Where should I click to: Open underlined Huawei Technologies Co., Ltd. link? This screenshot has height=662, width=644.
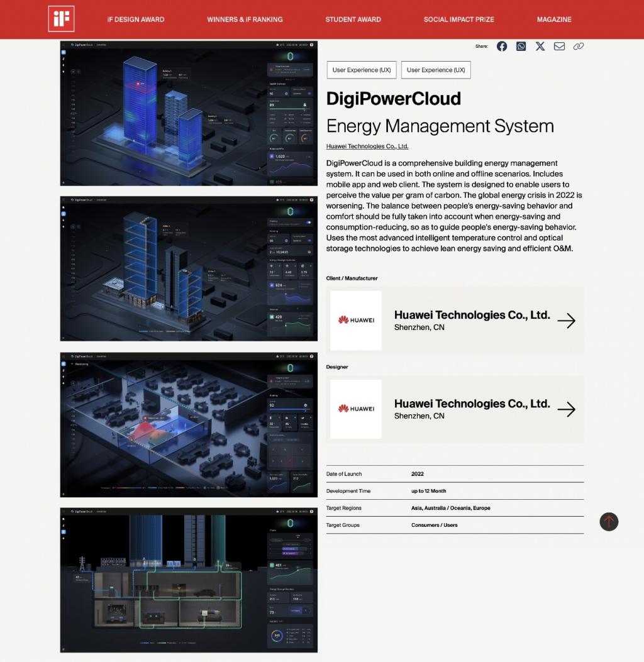pyautogui.click(x=367, y=146)
